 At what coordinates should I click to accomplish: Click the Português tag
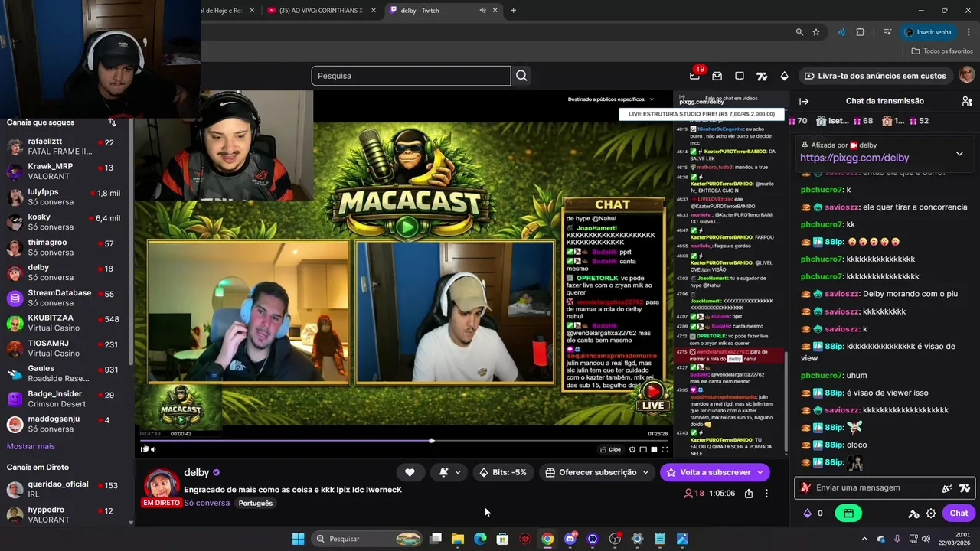(255, 503)
